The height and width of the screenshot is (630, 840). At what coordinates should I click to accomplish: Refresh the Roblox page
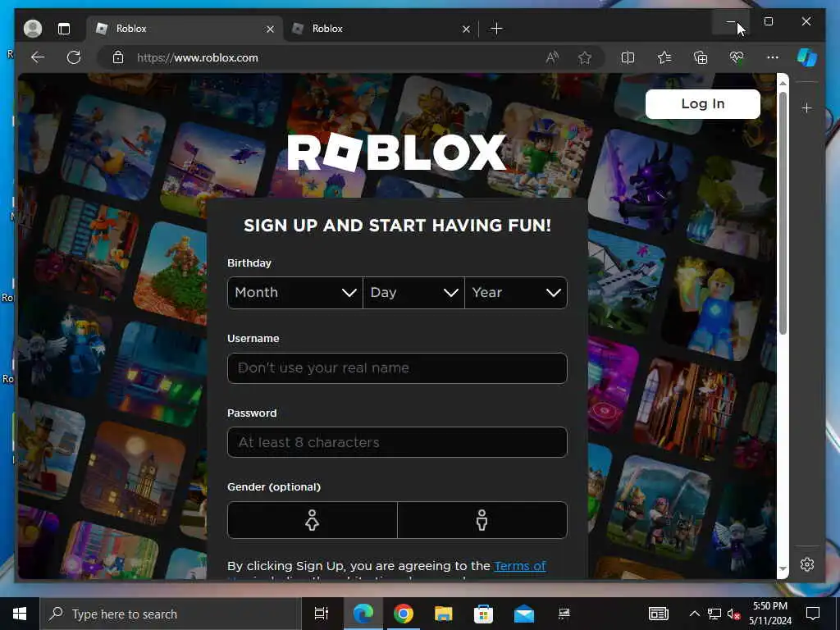(x=74, y=57)
